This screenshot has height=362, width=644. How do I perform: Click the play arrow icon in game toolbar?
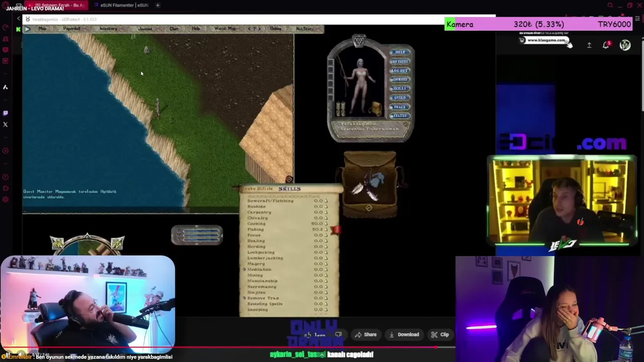(x=27, y=29)
